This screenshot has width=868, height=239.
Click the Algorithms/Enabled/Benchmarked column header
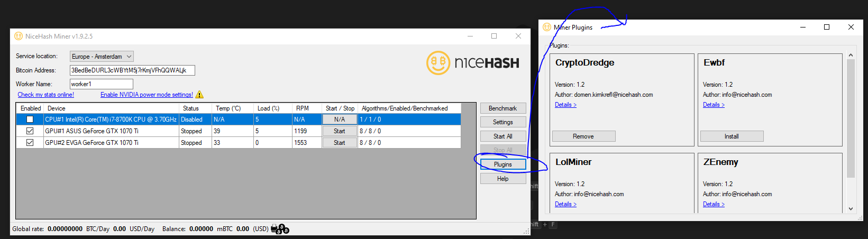[x=409, y=108]
